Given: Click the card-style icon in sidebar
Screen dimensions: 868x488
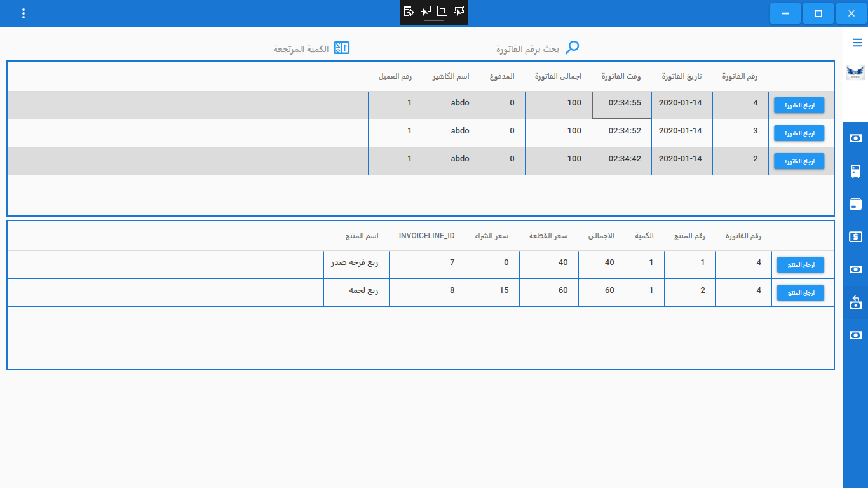Looking at the screenshot, I should [x=855, y=204].
